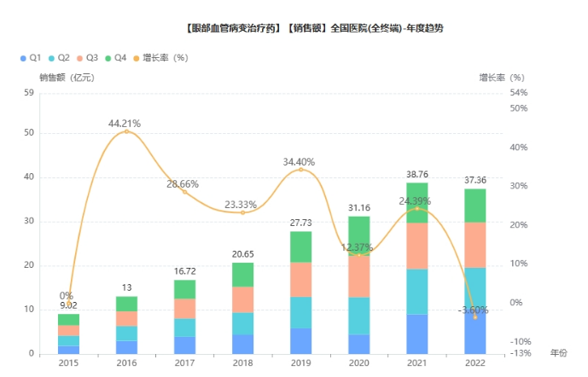Toggle the Q3 legend series
Image resolution: width=588 pixels, height=377 pixels.
click(x=87, y=58)
